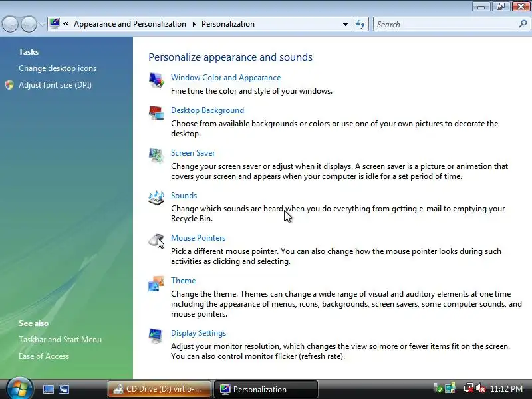Click 'Adjust your monitor resolution' description
532x399 pixels.
(x=340, y=352)
